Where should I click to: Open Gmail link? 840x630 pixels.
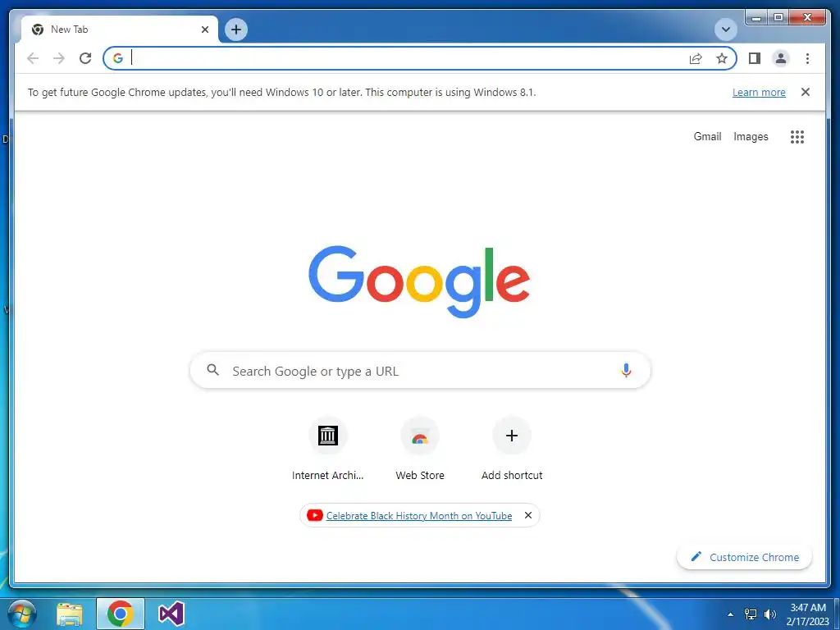pos(707,137)
